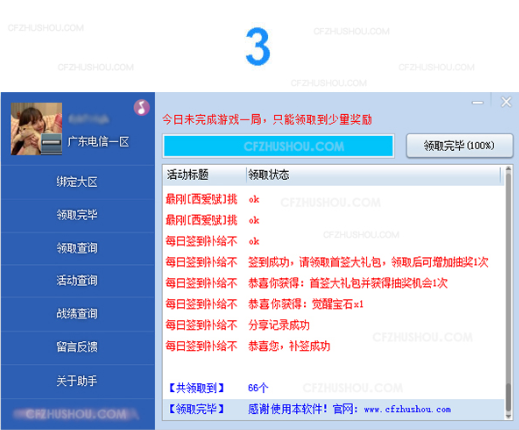
Task: Click the 活动标题 column header
Action: (205, 175)
